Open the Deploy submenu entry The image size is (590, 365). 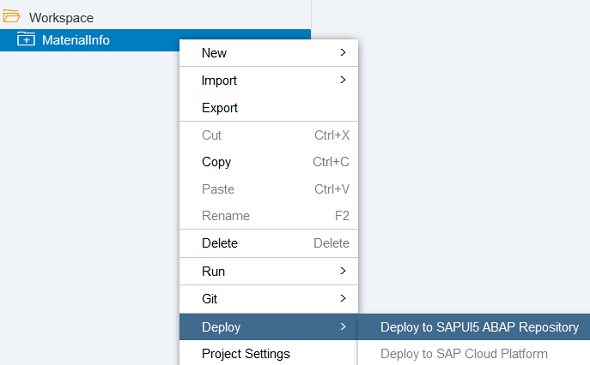tap(269, 327)
